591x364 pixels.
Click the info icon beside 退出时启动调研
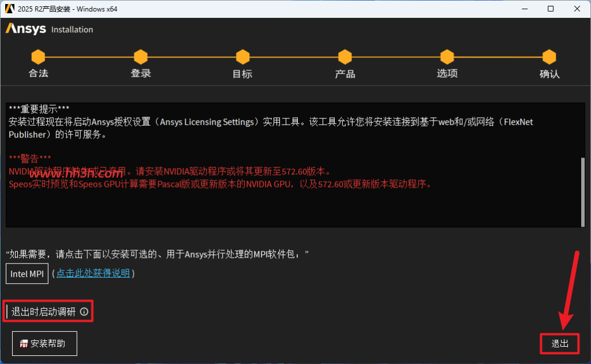point(84,312)
